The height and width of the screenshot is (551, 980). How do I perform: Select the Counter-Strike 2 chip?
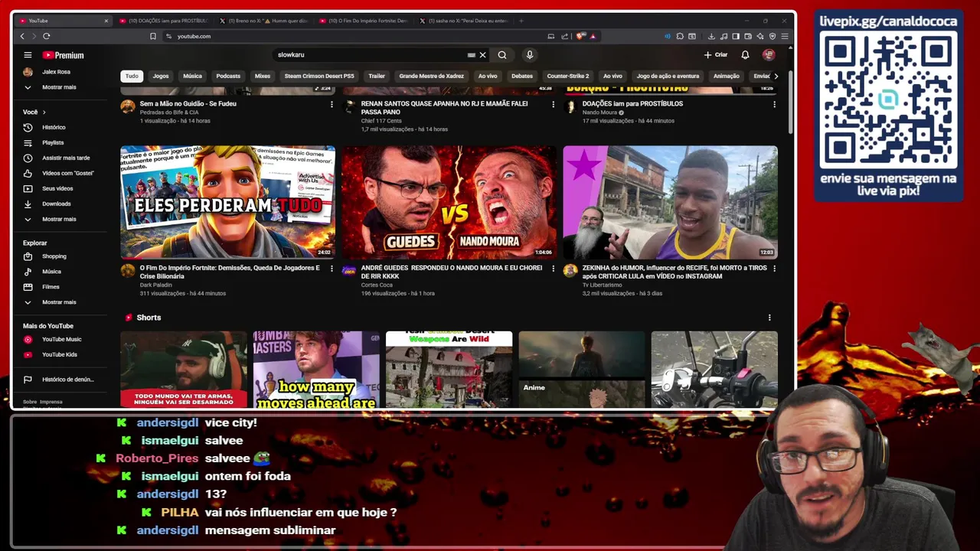pos(568,76)
